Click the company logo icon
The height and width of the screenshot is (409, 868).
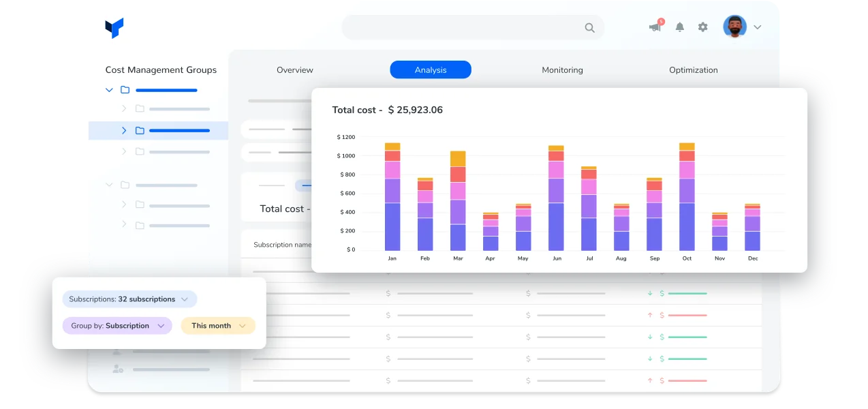[x=114, y=28]
